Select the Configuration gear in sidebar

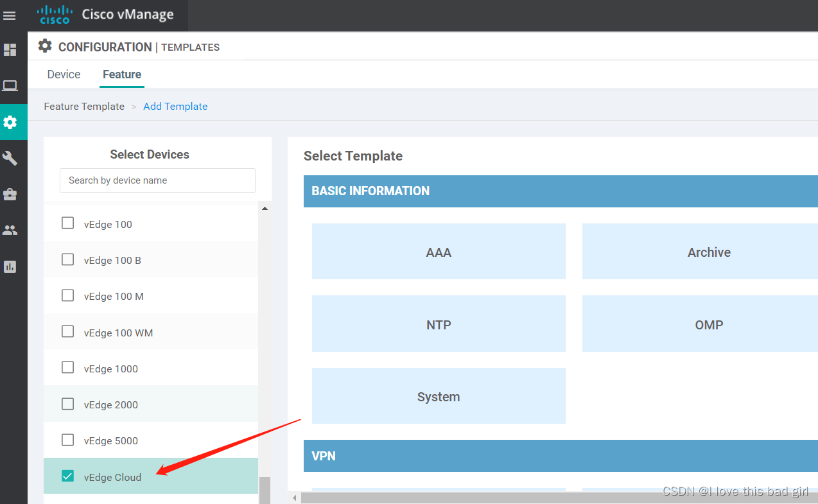[x=10, y=122]
